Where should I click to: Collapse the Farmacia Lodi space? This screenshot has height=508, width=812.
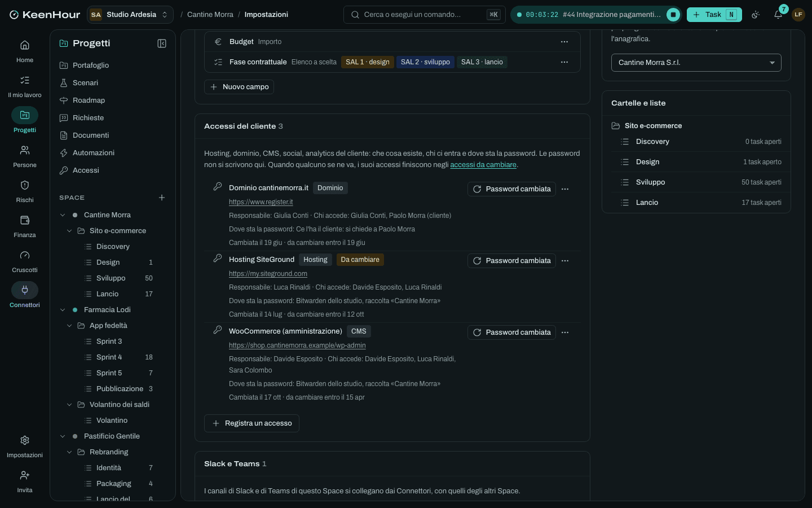(63, 310)
